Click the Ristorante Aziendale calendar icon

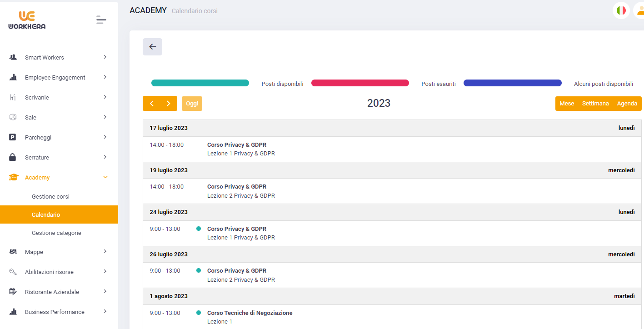pyautogui.click(x=13, y=292)
